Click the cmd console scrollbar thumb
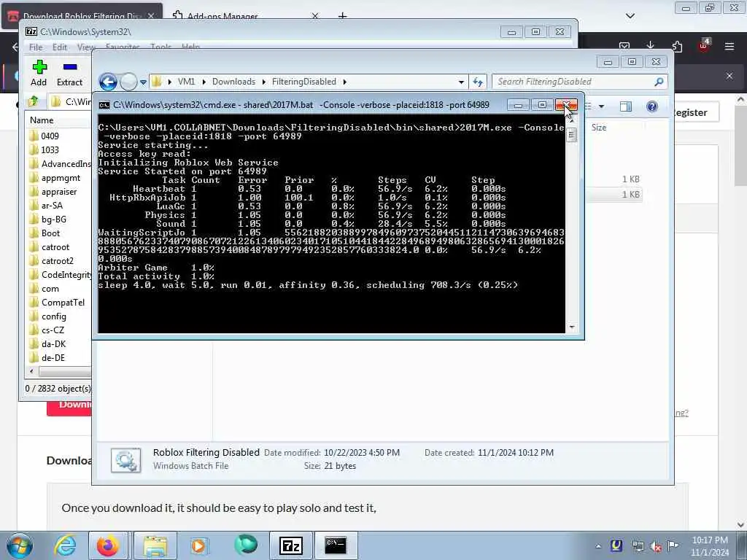The height and width of the screenshot is (560, 747). pos(571,136)
